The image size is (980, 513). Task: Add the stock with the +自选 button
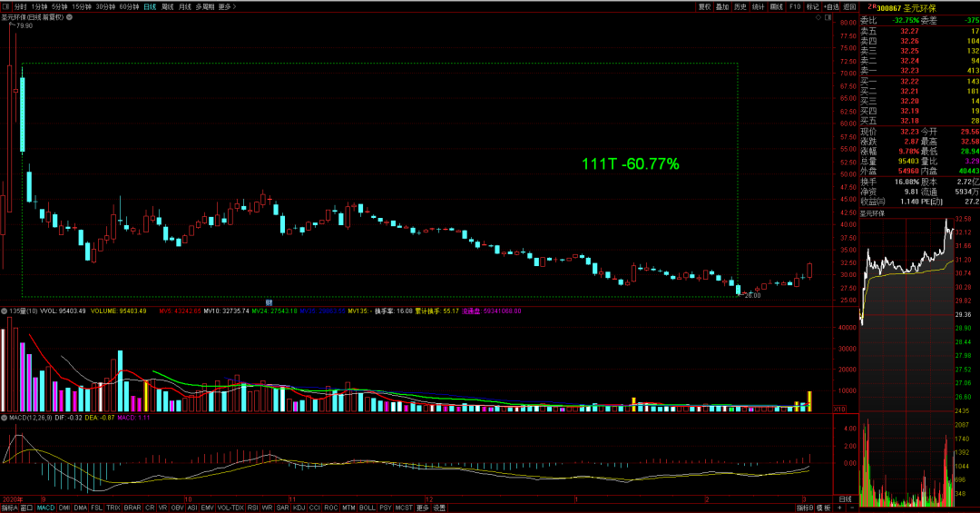click(x=831, y=7)
